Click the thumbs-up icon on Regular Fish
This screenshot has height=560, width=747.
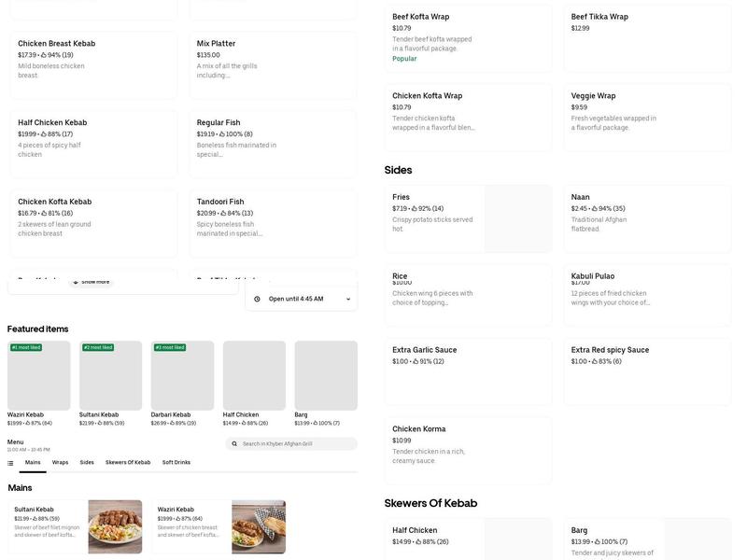click(221, 134)
